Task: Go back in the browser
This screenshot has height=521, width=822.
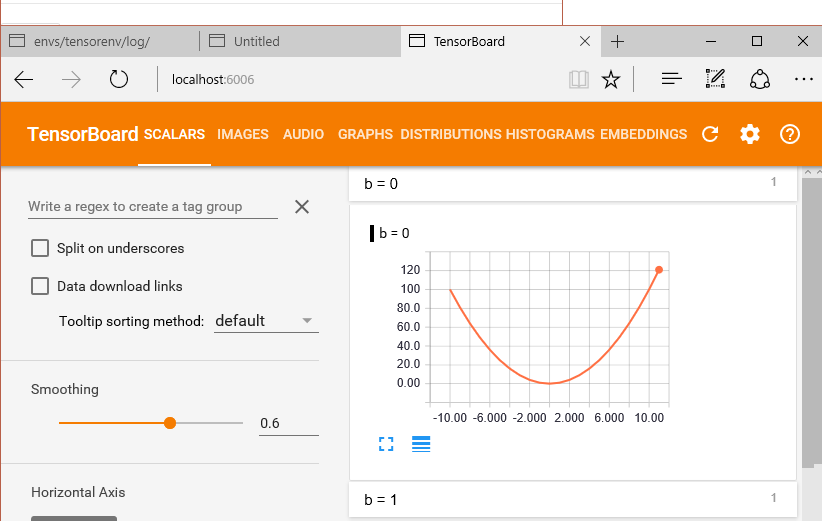Action: click(x=24, y=80)
